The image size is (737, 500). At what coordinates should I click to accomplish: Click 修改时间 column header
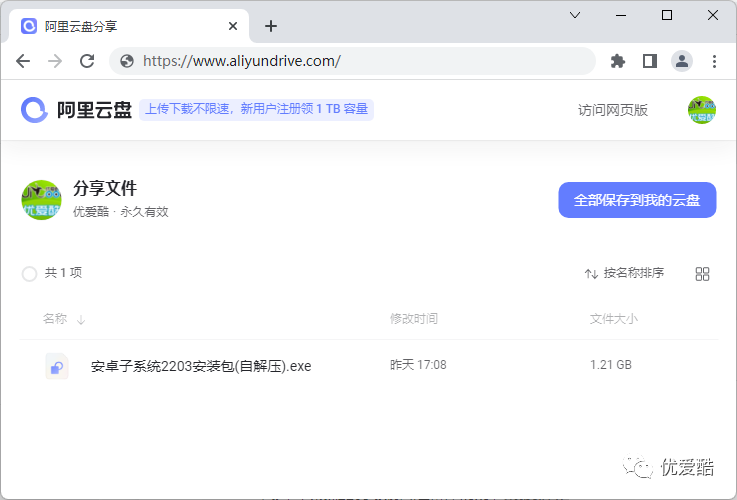(x=414, y=319)
